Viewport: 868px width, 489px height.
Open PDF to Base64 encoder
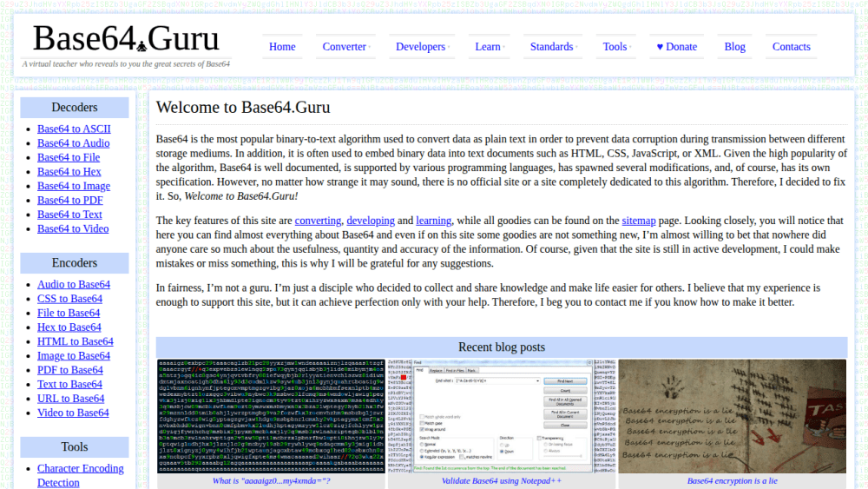point(70,371)
